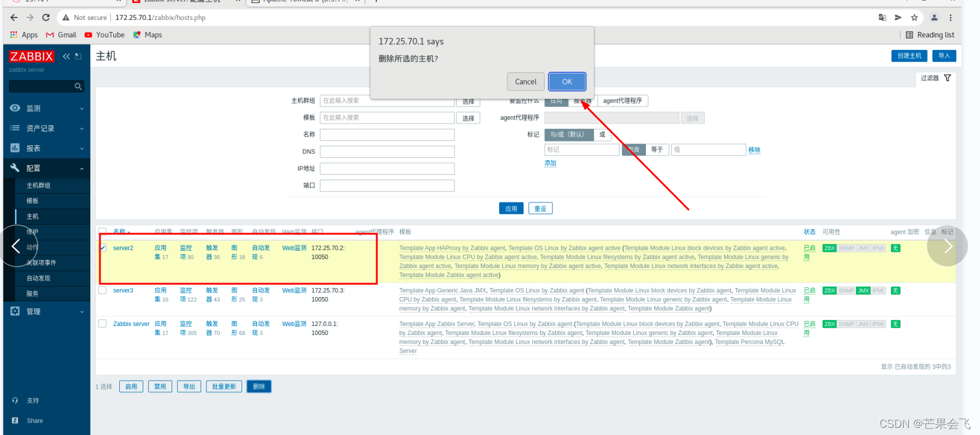Click server2 ZBX availability badge
The width and height of the screenshot is (980, 435).
pos(830,248)
